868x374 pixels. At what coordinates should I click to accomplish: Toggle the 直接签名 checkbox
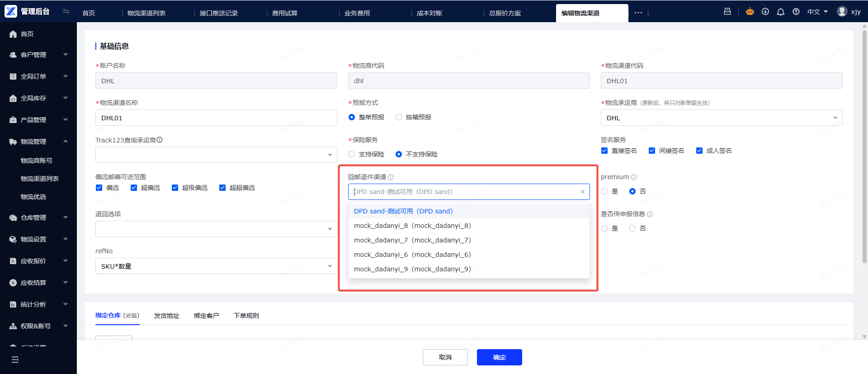pyautogui.click(x=604, y=151)
